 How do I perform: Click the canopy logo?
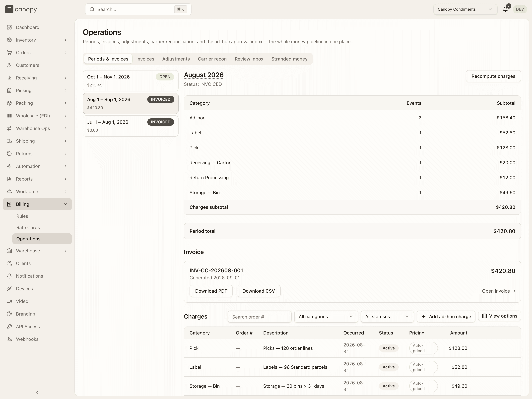(21, 9)
